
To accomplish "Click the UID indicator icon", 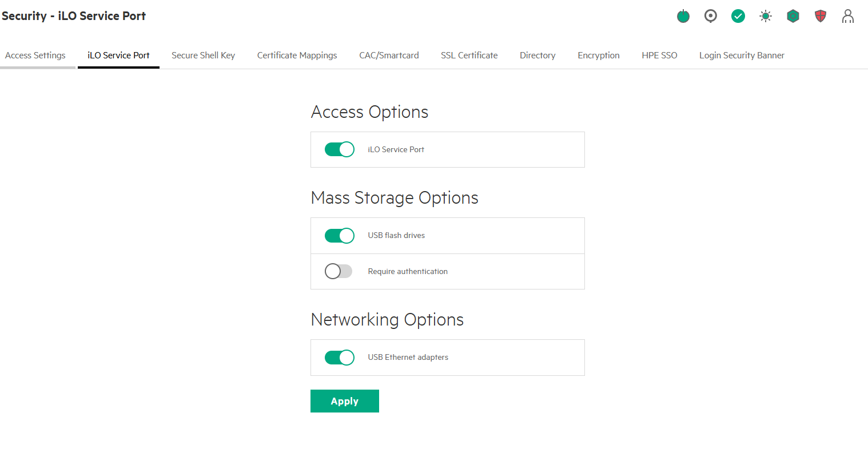I will (711, 16).
